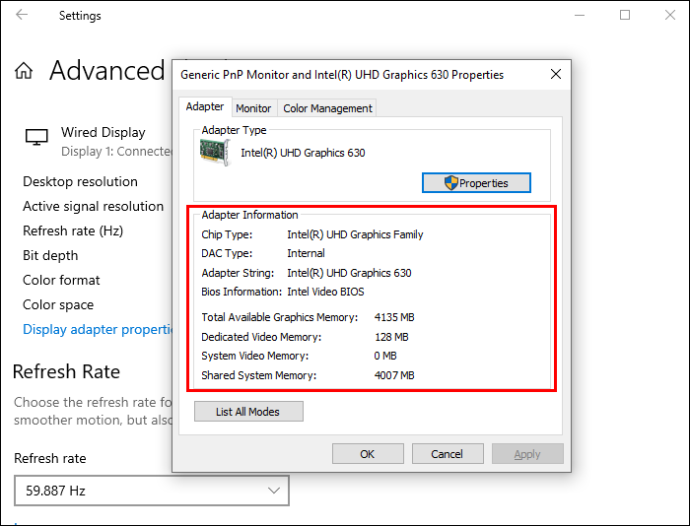The width and height of the screenshot is (690, 526).
Task: Select the 'Intel(R) UHD Graphics Family' chip type text
Action: click(x=355, y=235)
